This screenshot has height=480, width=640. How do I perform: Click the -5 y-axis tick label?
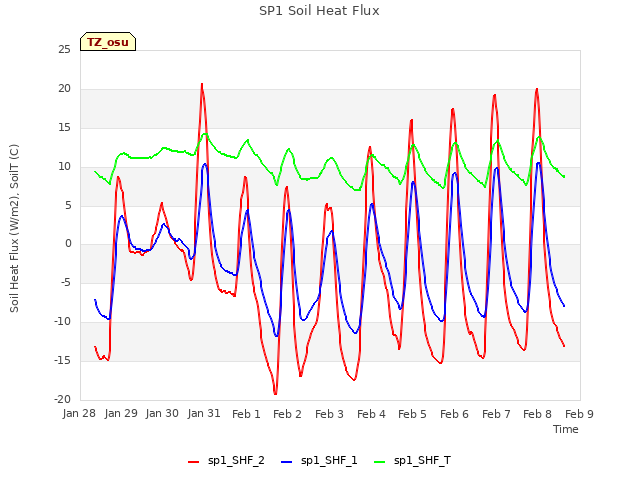(x=66, y=282)
